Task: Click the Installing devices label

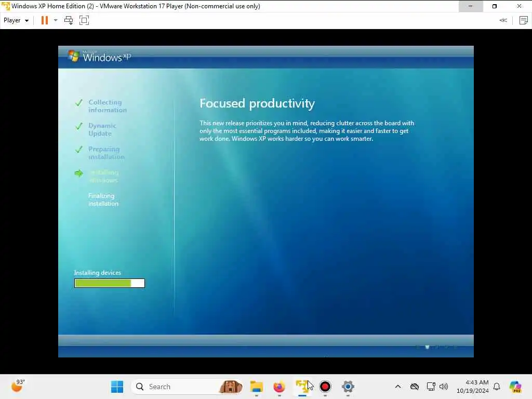Action: click(x=98, y=273)
